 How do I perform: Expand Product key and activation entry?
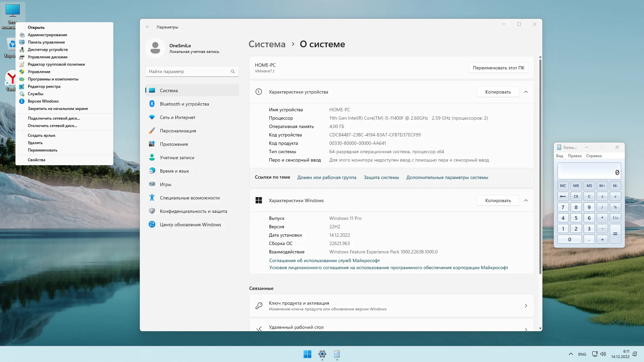pos(526,306)
